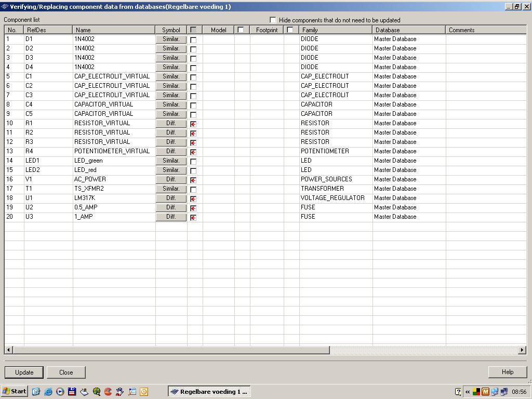This screenshot has width=532, height=399.
Task: Click the Diff. button for AC_POWER
Action: pos(171,179)
